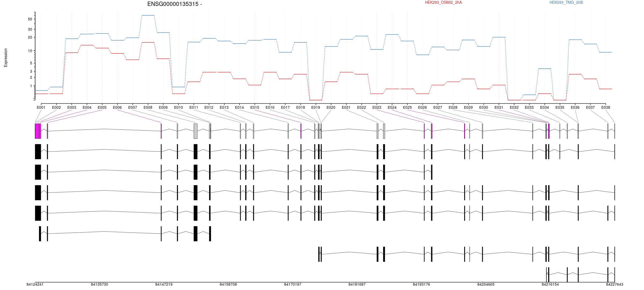Image resolution: width=644 pixels, height=290 pixels.
Task: Click genomic coordinate 84181687
Action: [x=357, y=284]
